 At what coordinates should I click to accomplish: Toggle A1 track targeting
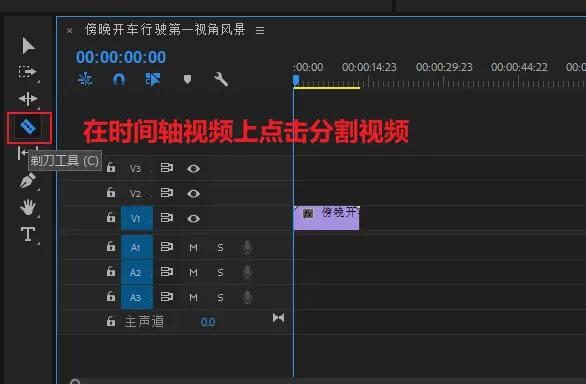click(x=137, y=247)
